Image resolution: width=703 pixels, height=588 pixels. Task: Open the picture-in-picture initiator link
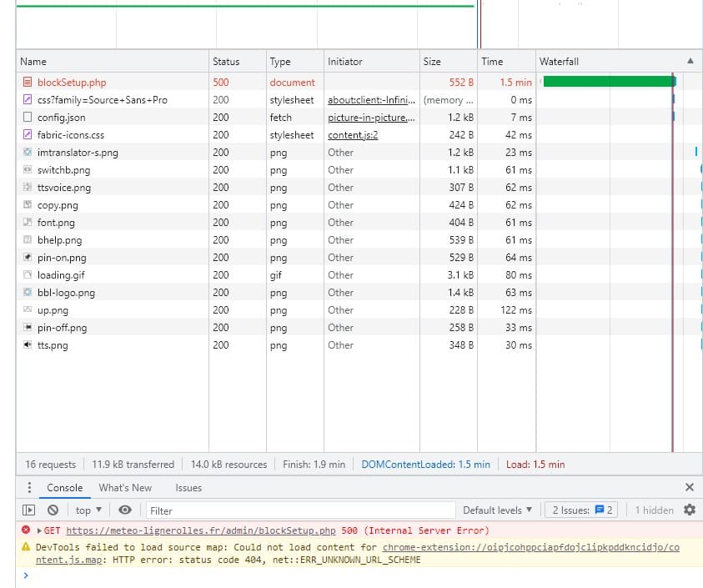pos(371,118)
